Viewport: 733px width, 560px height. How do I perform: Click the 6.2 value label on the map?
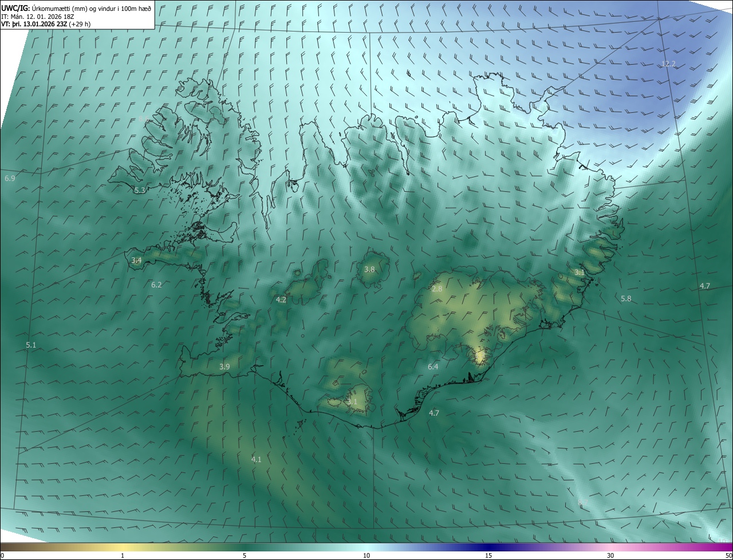(156, 285)
